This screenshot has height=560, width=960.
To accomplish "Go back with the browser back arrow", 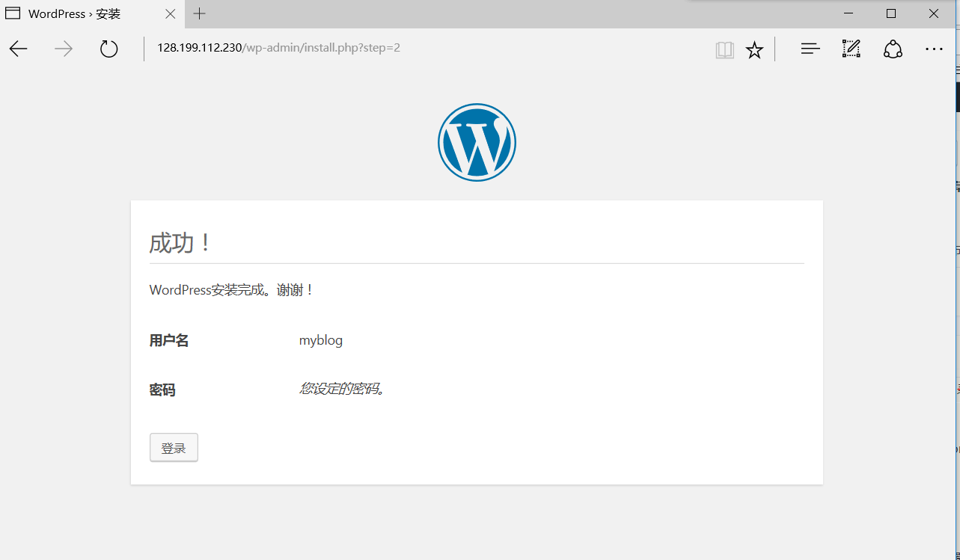I will point(18,49).
